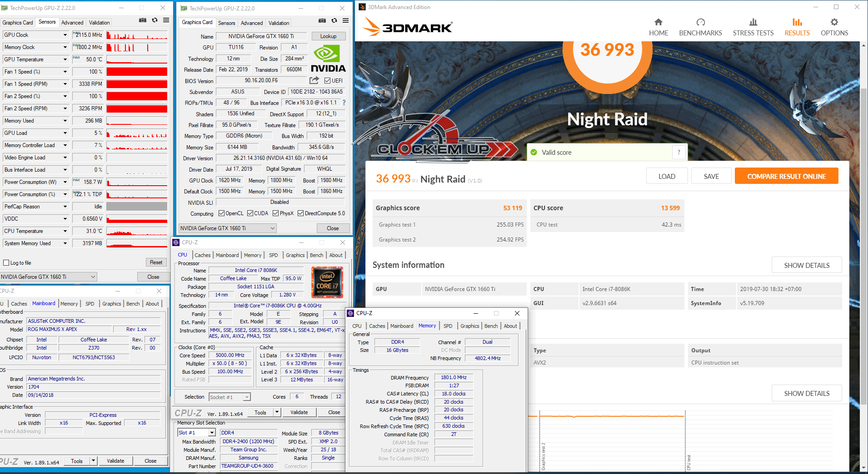This screenshot has width=868, height=474.
Task: Open the CPU-Z Socket #1 selection dropdown
Action: pyautogui.click(x=246, y=397)
